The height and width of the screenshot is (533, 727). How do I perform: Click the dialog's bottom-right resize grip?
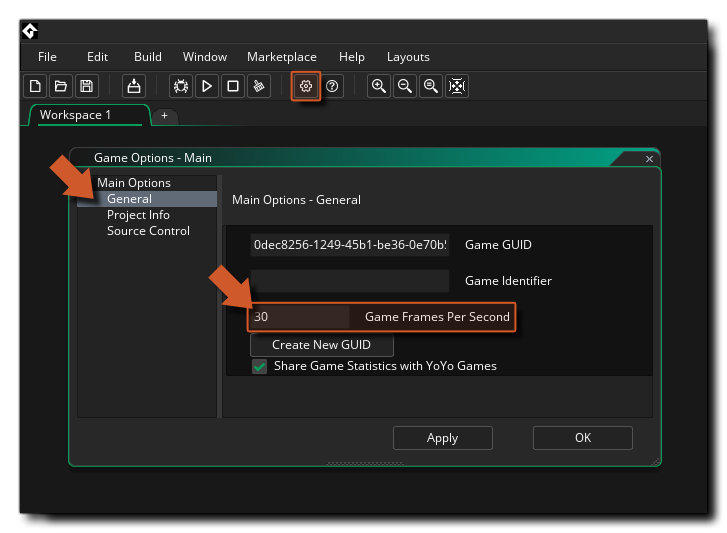coord(656,461)
